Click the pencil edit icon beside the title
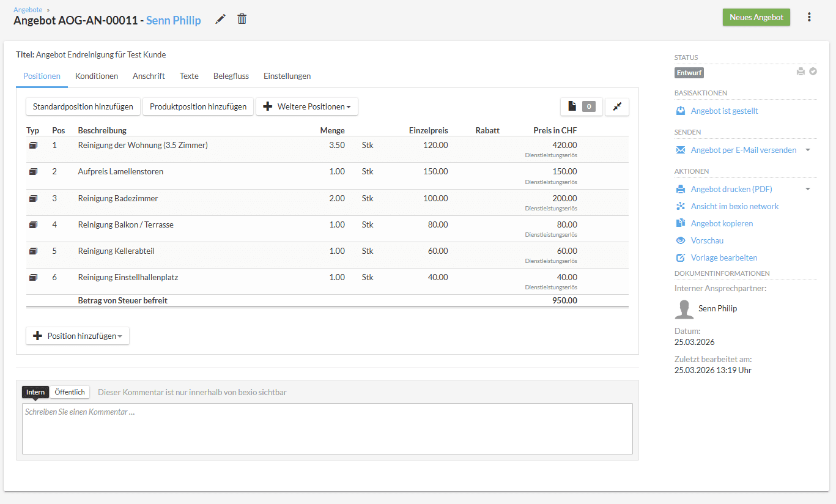Screen dimensions: 836x504 (x=221, y=19)
